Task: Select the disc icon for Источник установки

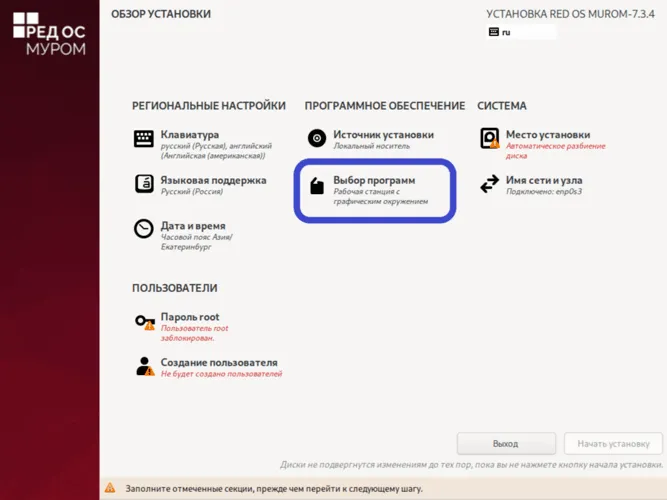Action: (x=317, y=138)
